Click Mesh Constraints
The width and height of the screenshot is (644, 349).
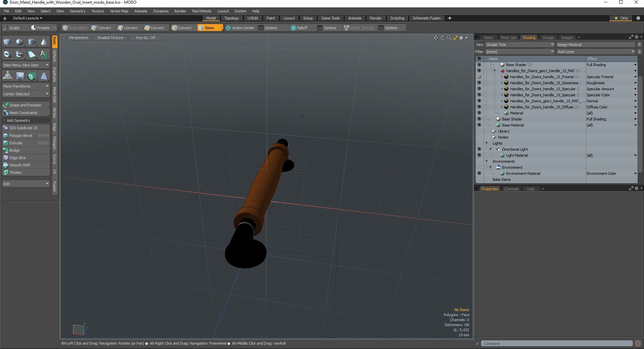[26, 113]
